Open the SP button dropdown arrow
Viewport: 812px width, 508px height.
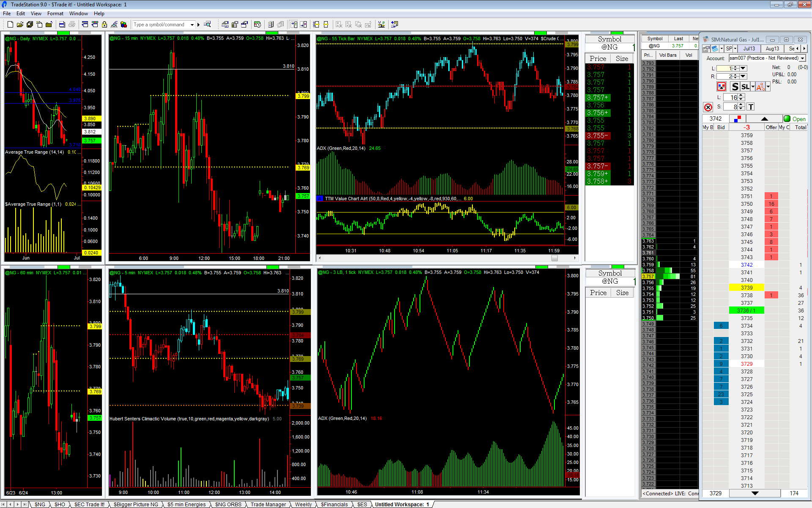735,49
